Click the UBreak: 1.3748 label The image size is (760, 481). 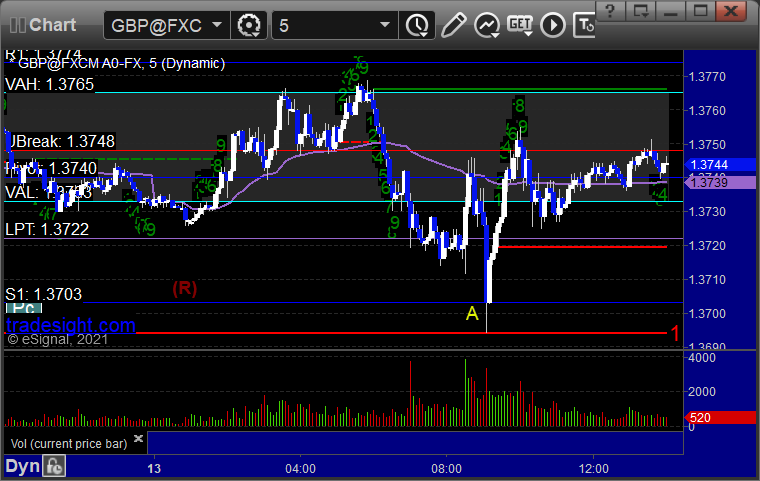pos(62,141)
